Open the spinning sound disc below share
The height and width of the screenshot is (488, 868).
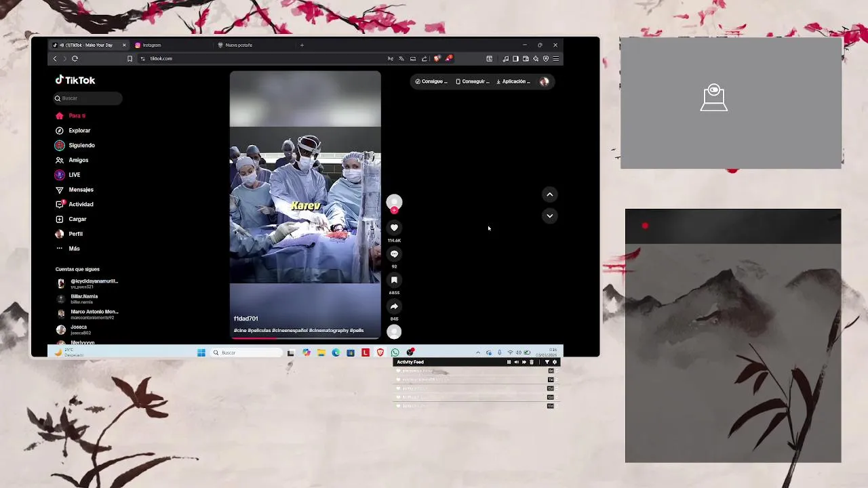click(394, 331)
